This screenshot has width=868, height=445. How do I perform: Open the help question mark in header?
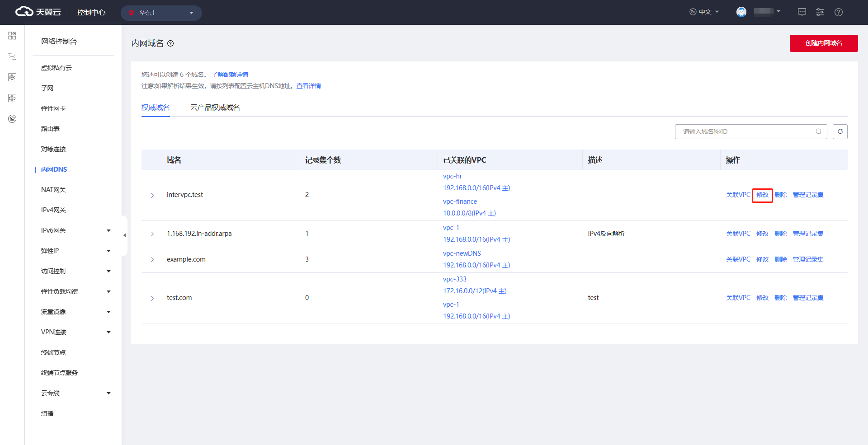839,12
